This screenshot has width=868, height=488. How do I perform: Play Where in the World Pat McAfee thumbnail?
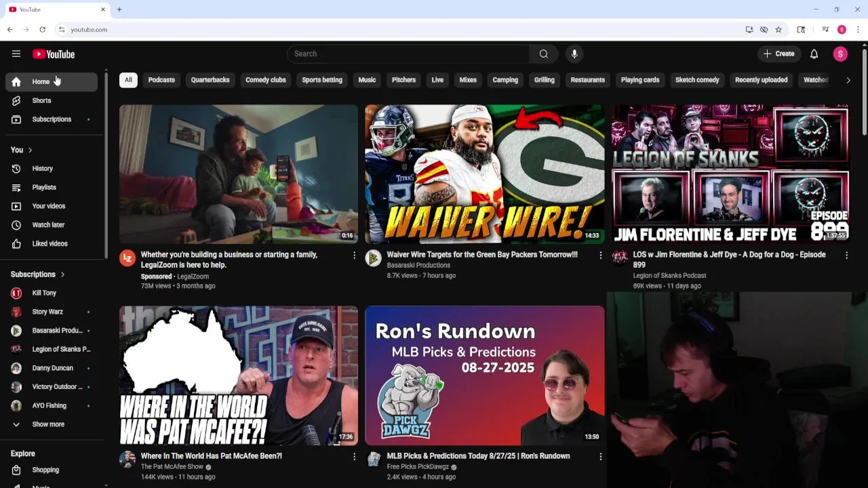click(239, 375)
